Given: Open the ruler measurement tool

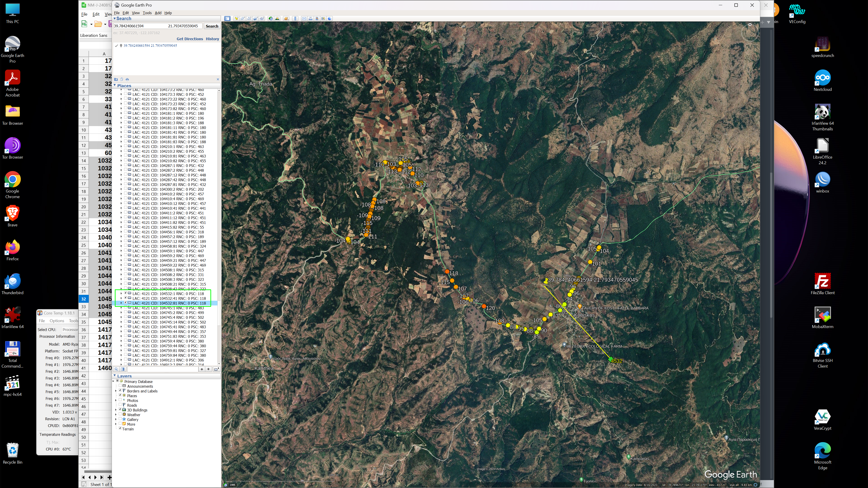Looking at the screenshot, I should pos(295,19).
